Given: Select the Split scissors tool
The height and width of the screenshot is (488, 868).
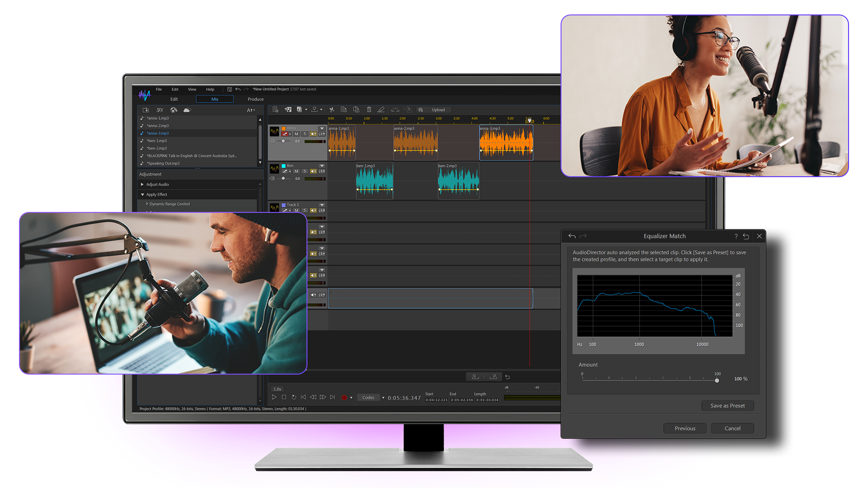Looking at the screenshot, I should [x=331, y=109].
